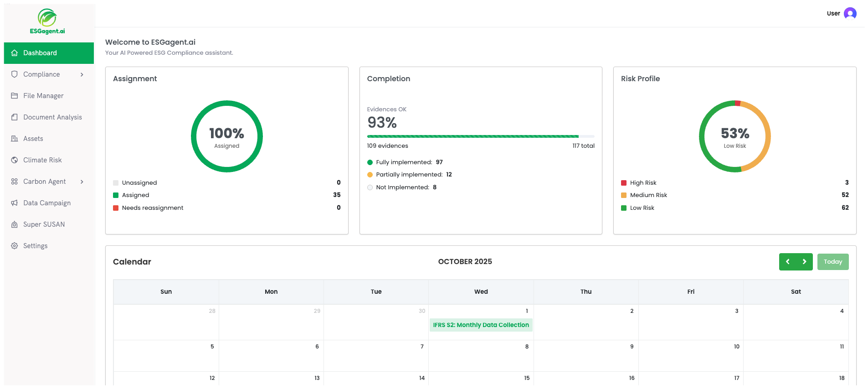
Task: Click the Compliance shield icon
Action: [15, 74]
